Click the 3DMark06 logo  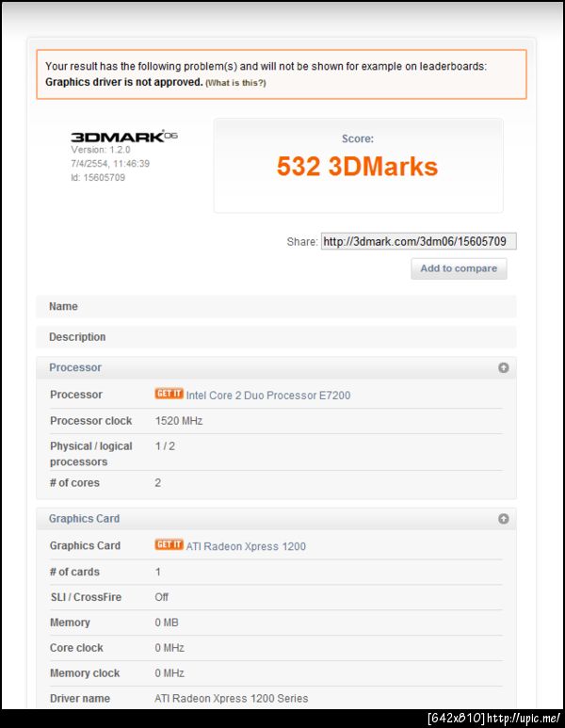(124, 136)
